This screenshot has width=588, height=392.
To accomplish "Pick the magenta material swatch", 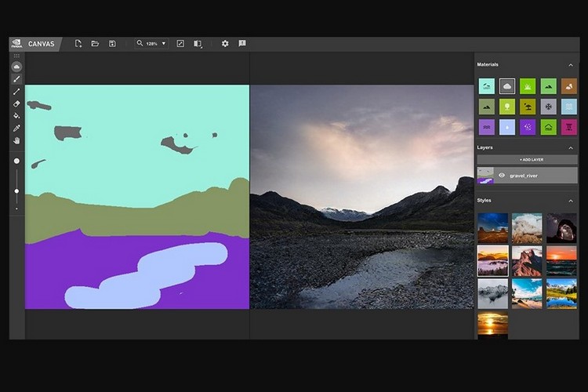I will (x=569, y=127).
